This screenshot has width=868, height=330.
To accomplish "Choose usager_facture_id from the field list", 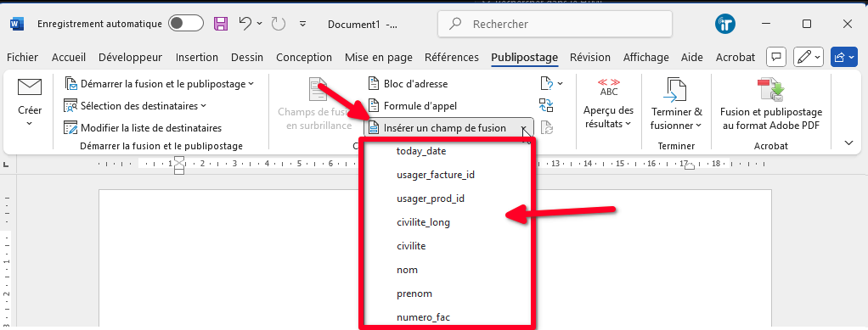I will click(436, 176).
